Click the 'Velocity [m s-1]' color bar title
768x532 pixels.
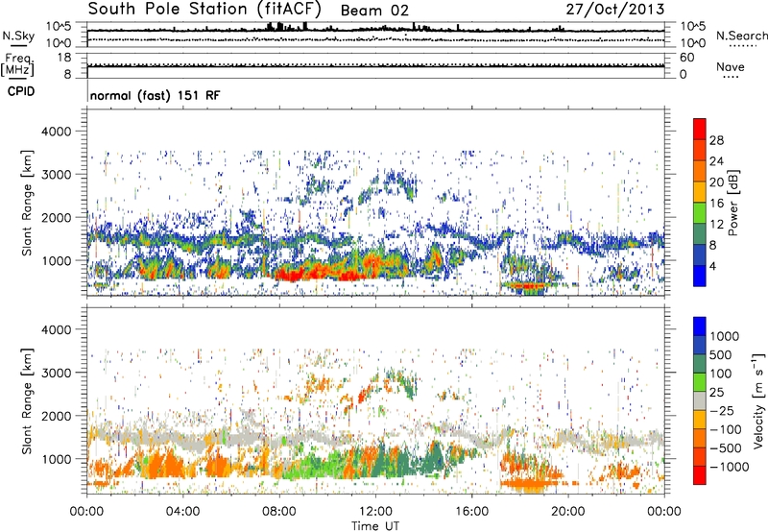(758, 400)
